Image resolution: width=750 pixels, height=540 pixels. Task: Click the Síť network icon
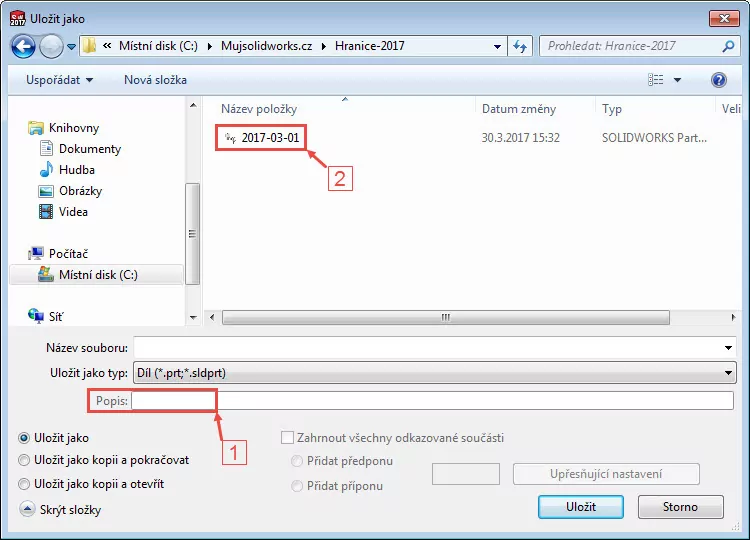[36, 316]
